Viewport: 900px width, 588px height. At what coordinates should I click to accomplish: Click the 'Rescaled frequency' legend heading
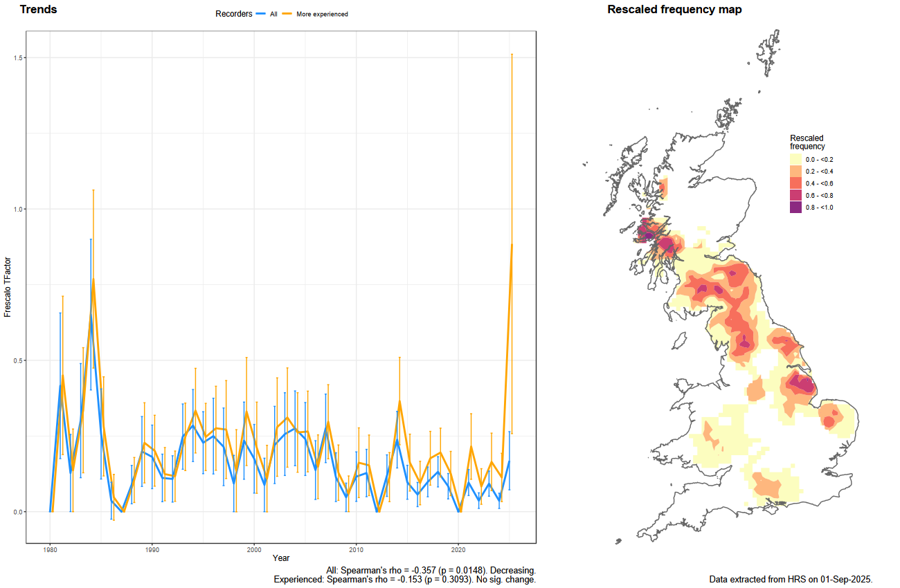tap(807, 143)
